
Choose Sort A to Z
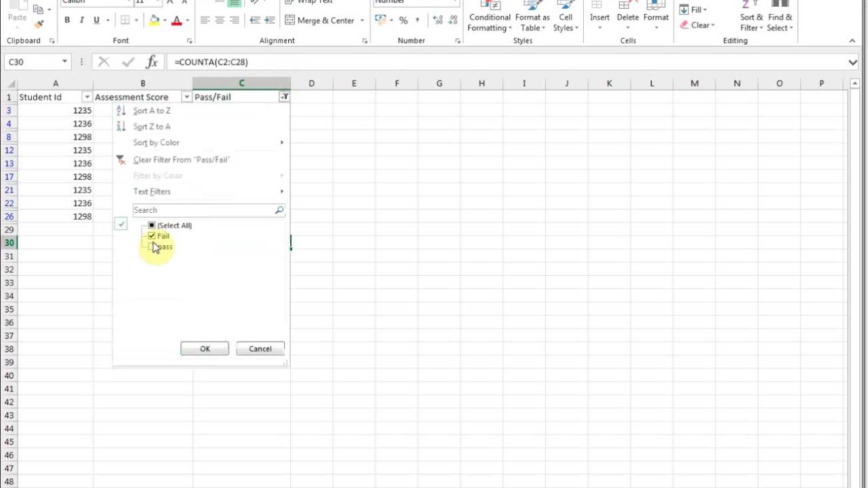click(x=201, y=110)
